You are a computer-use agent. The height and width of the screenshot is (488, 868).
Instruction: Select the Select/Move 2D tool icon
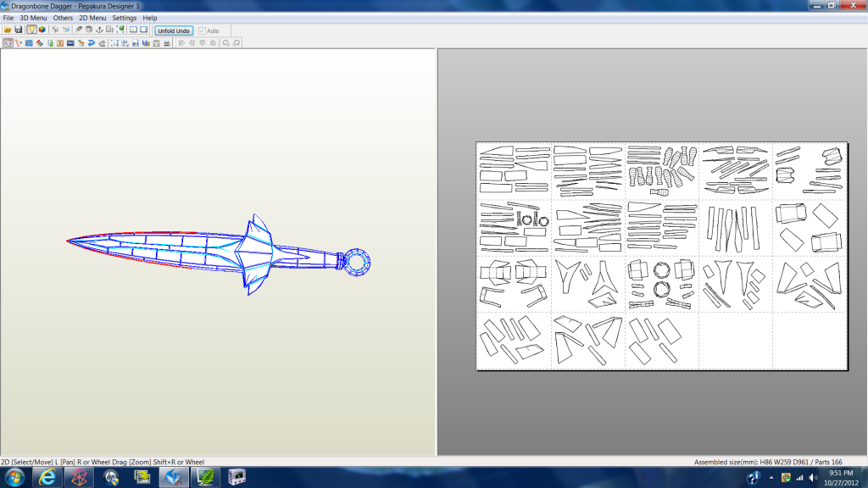(8, 43)
